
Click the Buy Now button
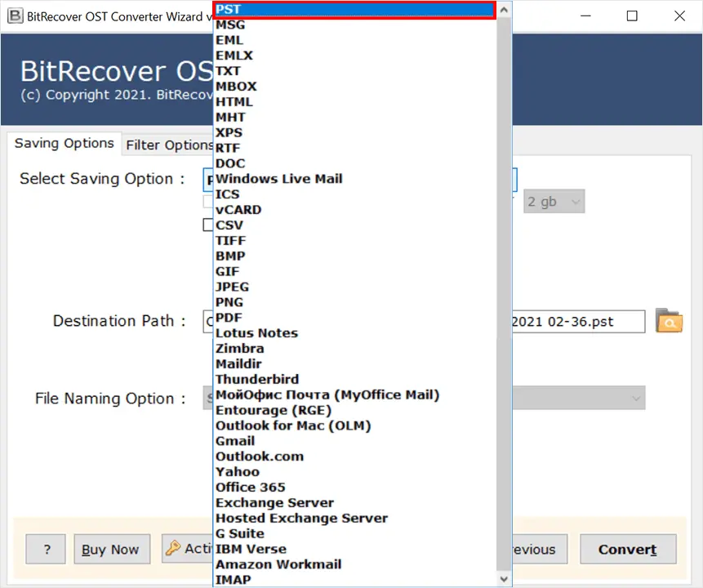coord(111,549)
